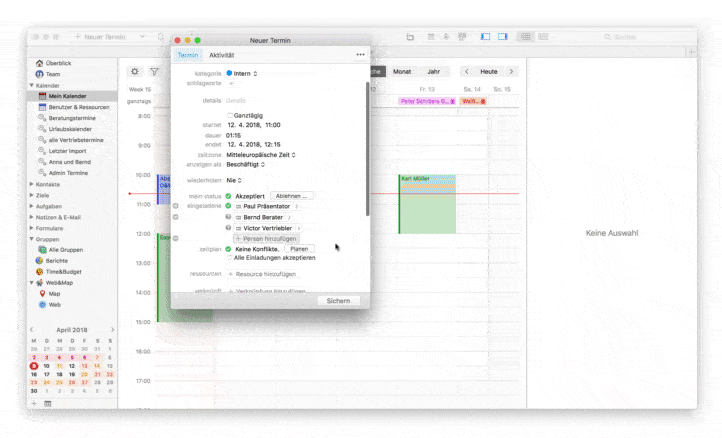This screenshot has height=438, width=722.
Task: Click the Ablehnen button
Action: click(291, 196)
